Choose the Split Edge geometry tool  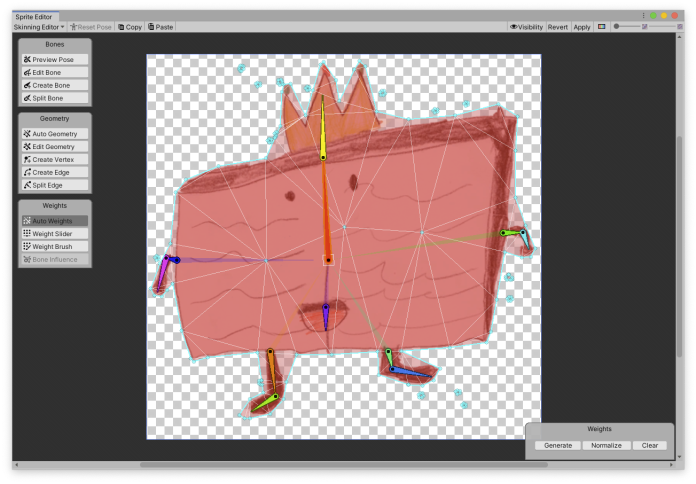pos(55,186)
